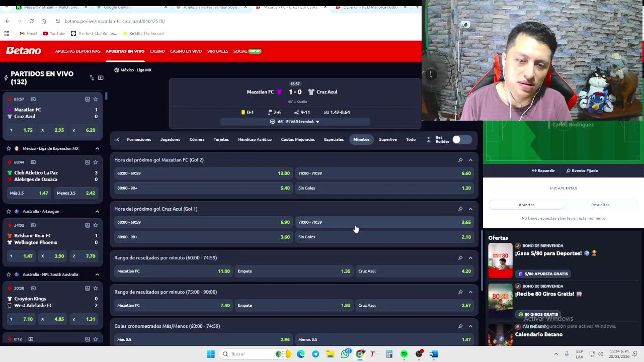Star the México Liga de Expansion MX league

pos(8,148)
